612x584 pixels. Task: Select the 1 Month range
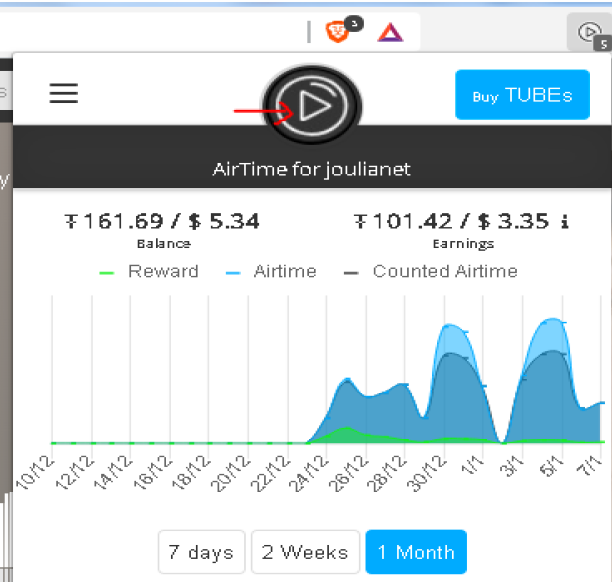[x=416, y=552]
